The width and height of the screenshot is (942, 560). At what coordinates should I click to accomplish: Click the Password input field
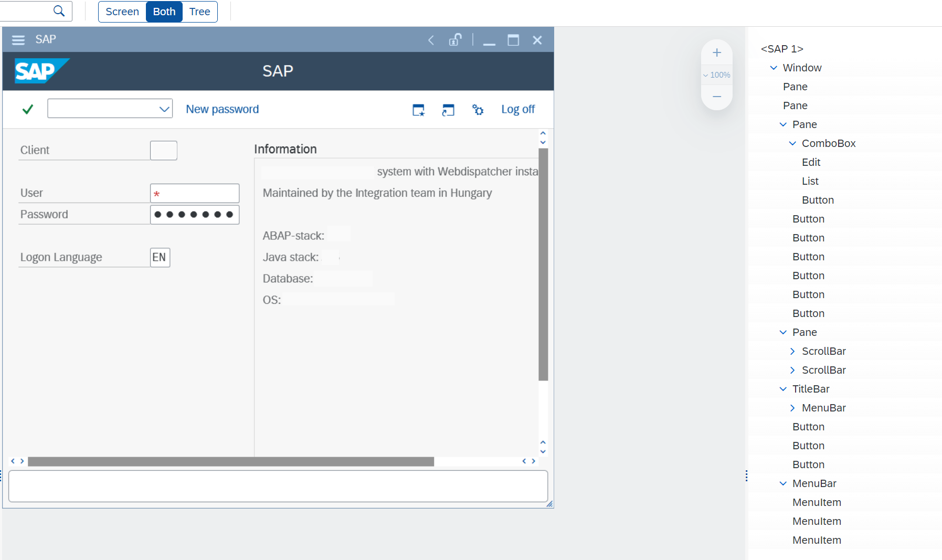pyautogui.click(x=195, y=215)
